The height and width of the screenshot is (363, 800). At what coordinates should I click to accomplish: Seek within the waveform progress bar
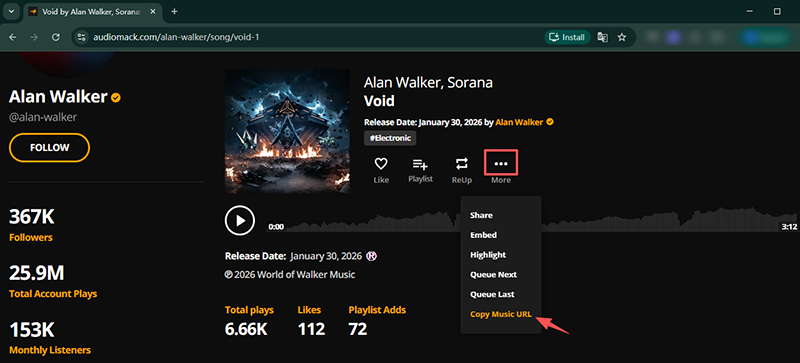(531, 220)
